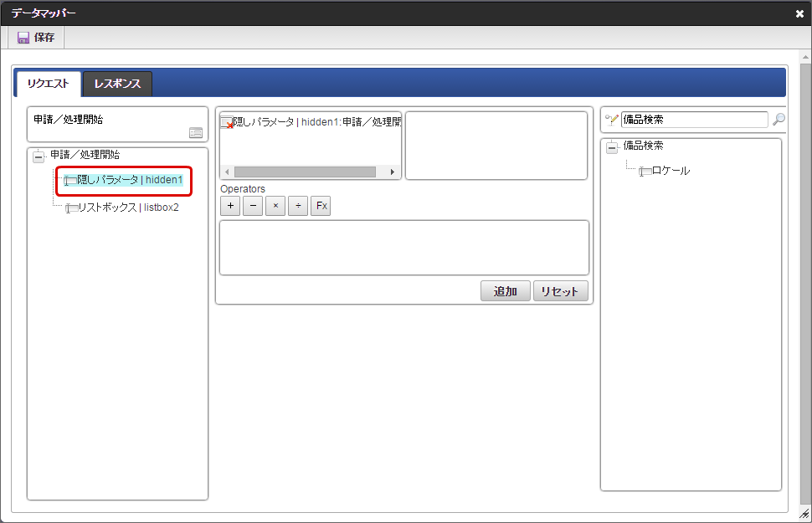Open the Fx function button

[x=321, y=206]
